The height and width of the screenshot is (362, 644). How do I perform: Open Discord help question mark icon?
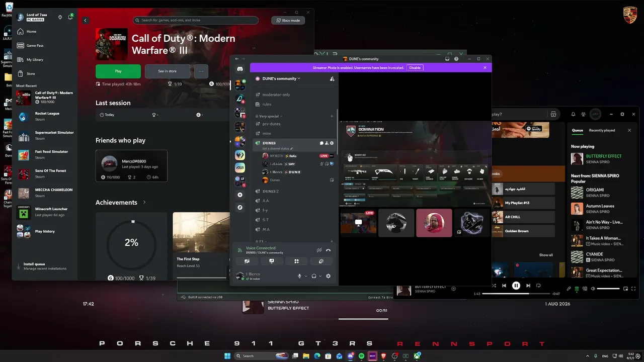click(456, 59)
